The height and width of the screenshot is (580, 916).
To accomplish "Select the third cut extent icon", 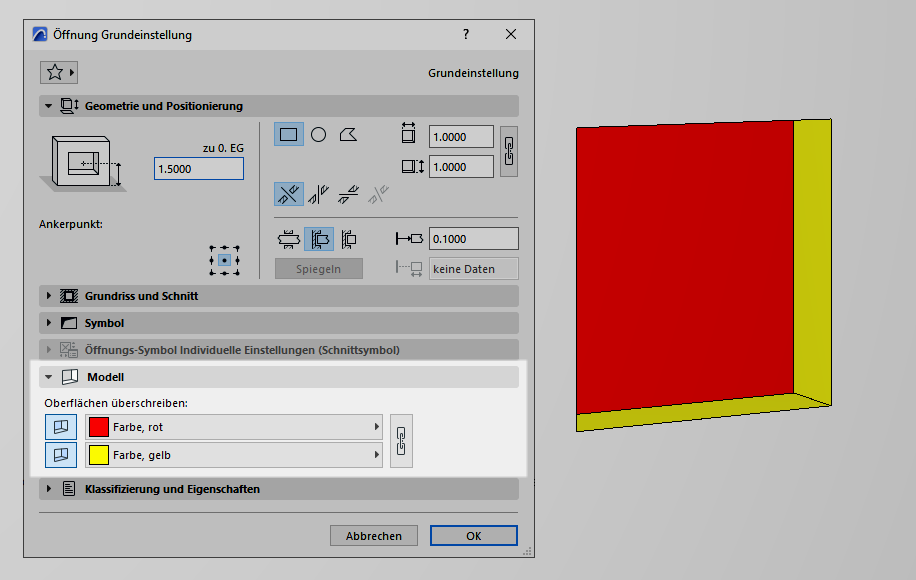I will point(349,239).
